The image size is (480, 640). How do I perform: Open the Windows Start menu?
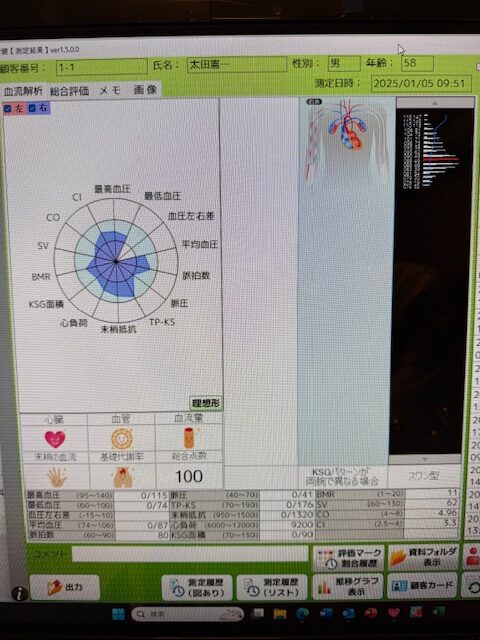[118, 614]
